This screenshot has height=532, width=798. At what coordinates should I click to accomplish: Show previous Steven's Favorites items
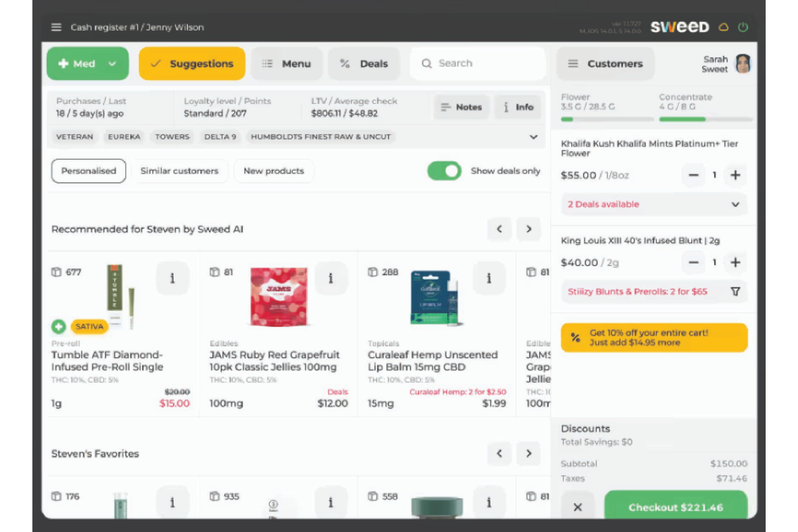click(499, 453)
